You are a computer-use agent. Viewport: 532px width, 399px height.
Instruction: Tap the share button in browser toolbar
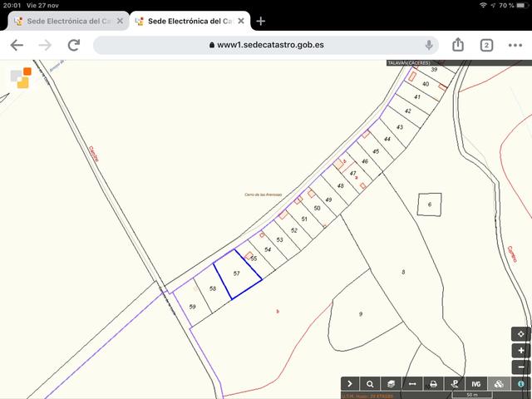[x=458, y=45]
